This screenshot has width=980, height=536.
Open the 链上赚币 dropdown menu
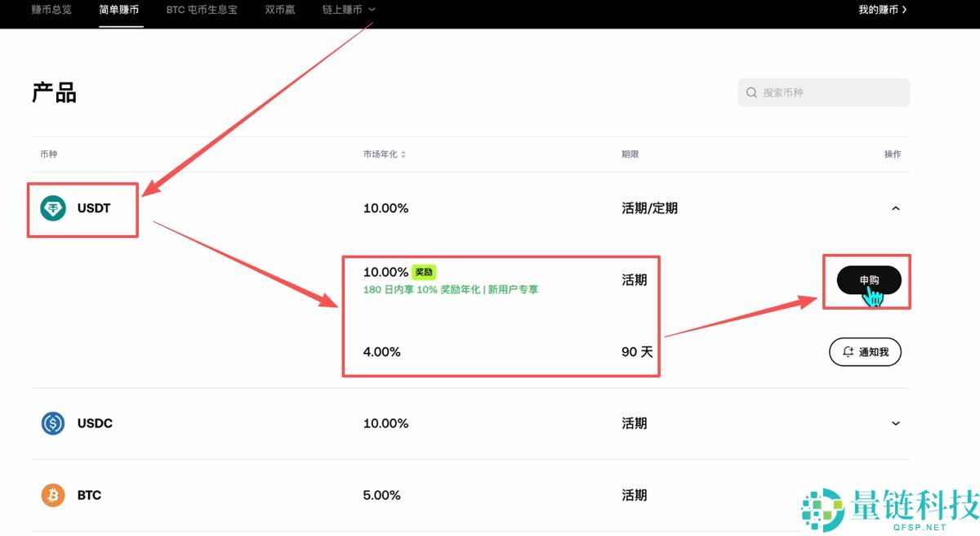click(x=349, y=10)
